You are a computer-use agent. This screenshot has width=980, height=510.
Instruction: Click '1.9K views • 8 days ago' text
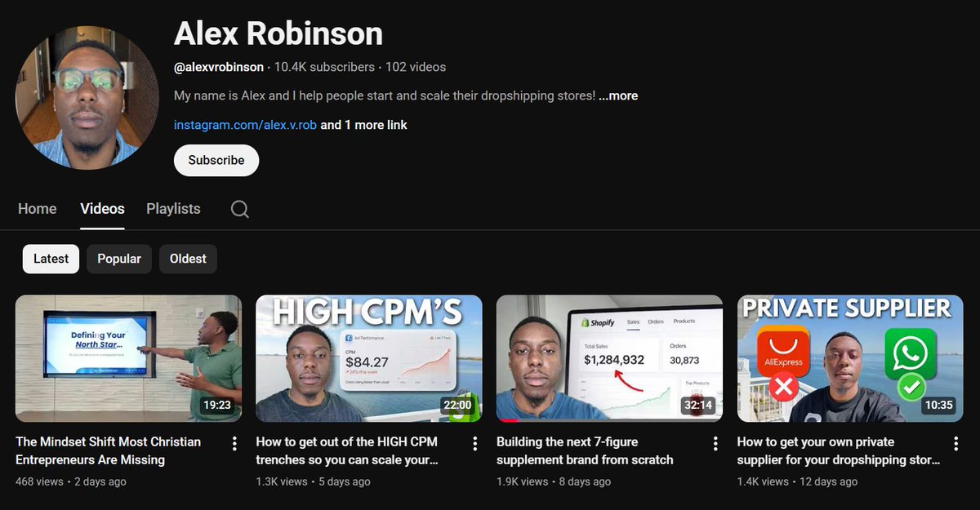pyautogui.click(x=554, y=481)
